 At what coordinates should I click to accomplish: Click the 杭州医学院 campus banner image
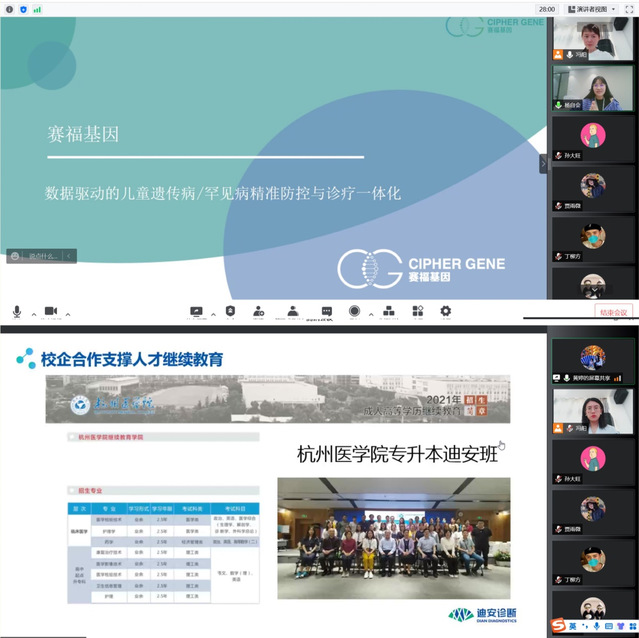(278, 399)
